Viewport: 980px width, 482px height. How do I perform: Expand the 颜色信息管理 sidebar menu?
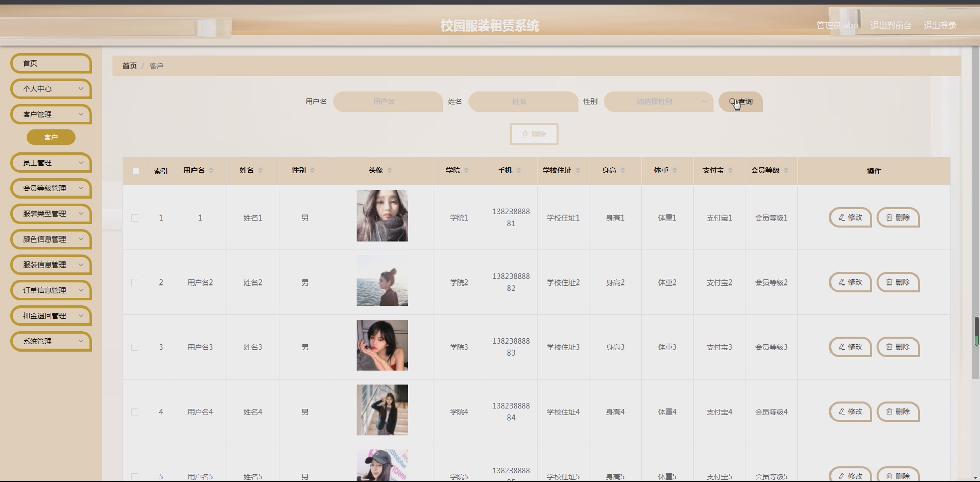click(51, 239)
